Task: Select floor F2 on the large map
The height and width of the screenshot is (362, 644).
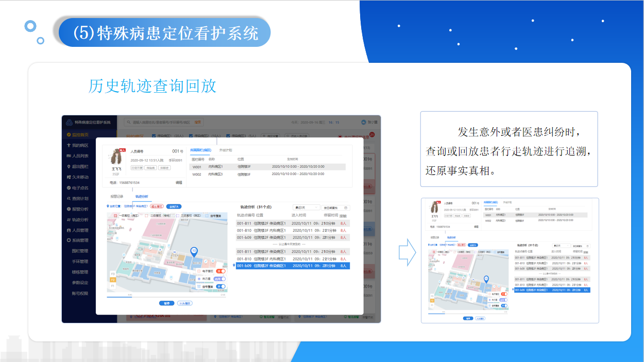Action: click(113, 280)
